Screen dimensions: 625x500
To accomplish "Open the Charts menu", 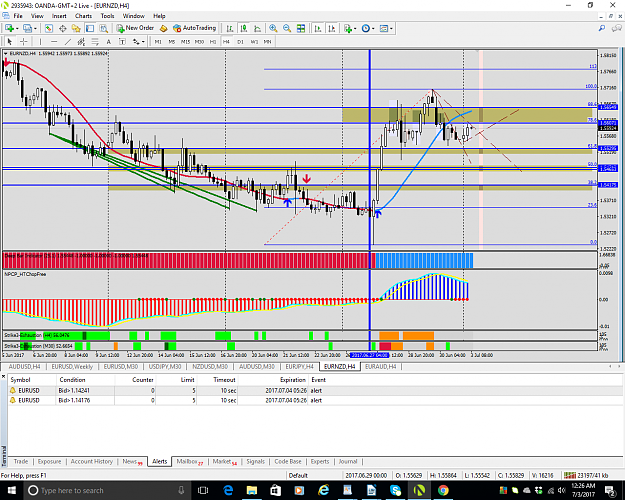I will click(x=83, y=16).
